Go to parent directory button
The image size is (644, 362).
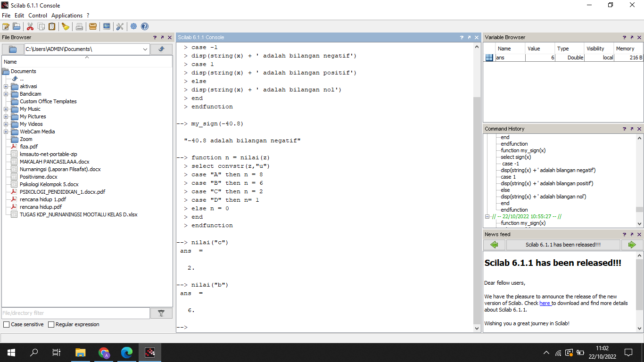click(x=161, y=49)
